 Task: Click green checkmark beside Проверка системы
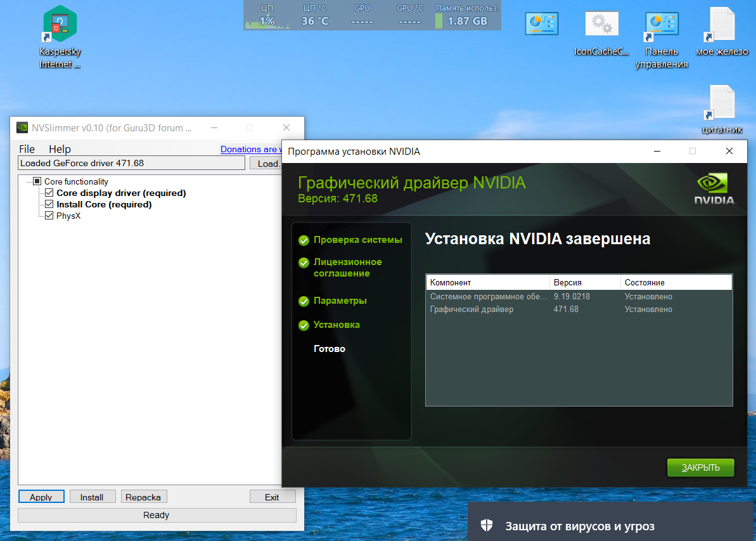coord(304,240)
